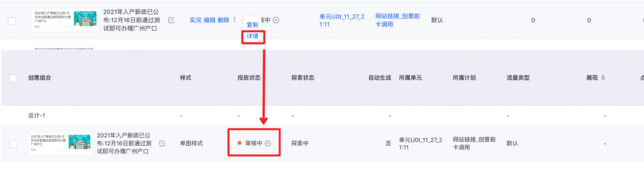Screen dimensions: 644x172
Task: Open top row plan link 网站链接_创意前卡调用
Action: [398, 20]
